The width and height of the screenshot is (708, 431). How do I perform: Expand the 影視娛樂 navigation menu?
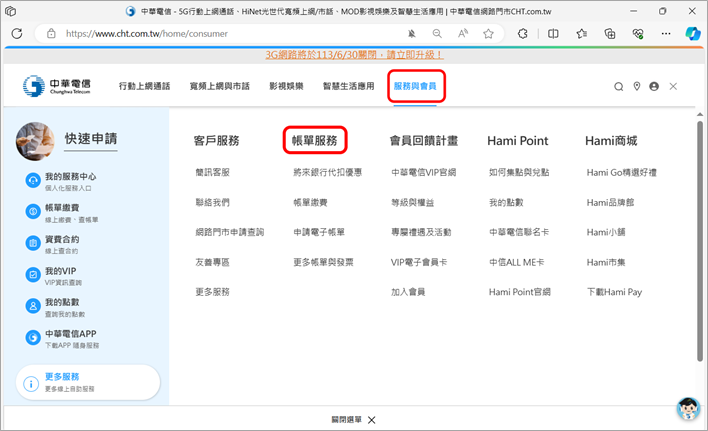click(285, 87)
